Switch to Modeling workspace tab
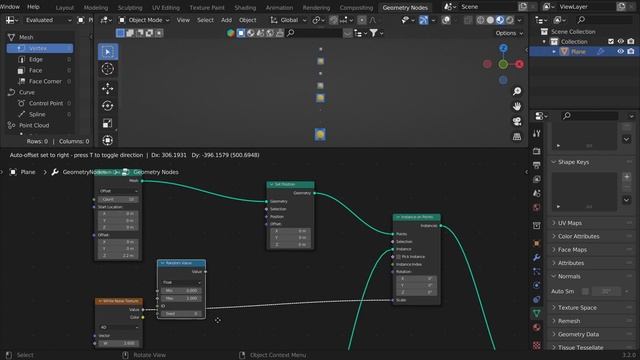 tap(96, 7)
